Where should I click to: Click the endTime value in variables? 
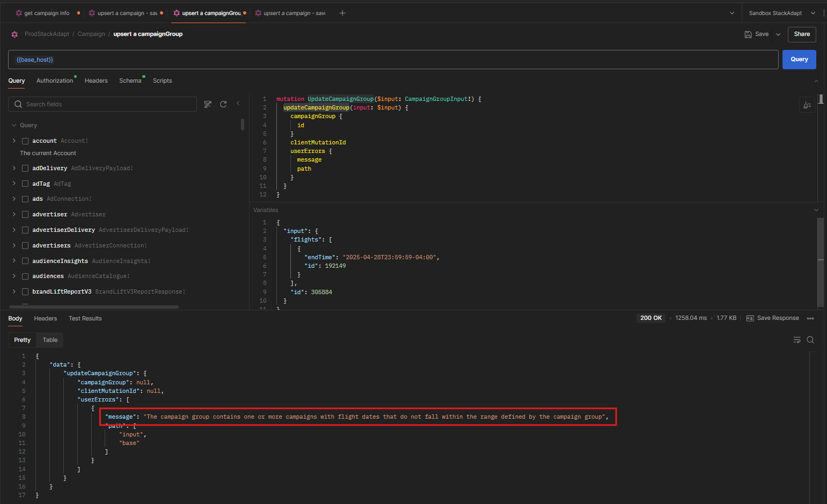[391, 258]
